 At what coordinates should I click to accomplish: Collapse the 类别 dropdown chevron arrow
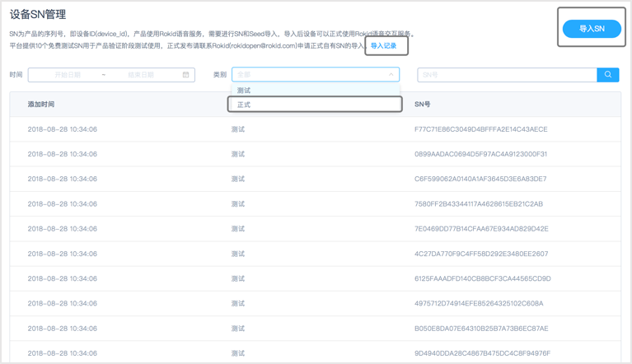(391, 74)
